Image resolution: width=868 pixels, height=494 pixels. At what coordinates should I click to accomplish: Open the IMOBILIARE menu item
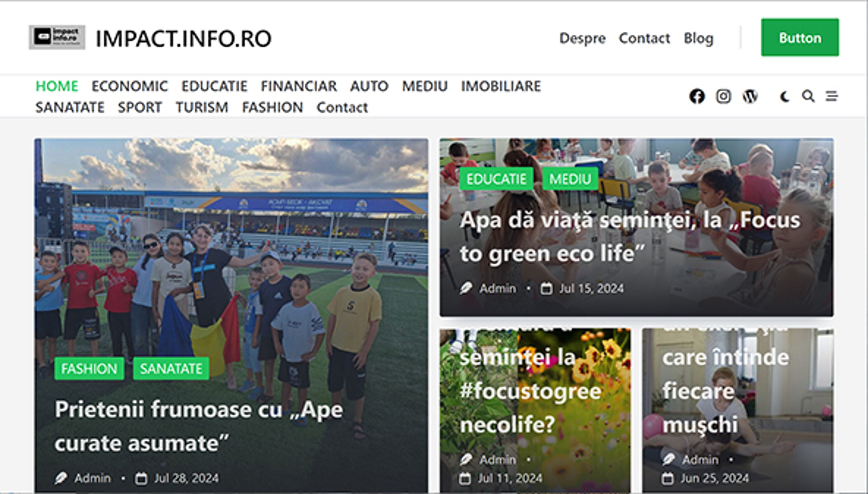501,86
